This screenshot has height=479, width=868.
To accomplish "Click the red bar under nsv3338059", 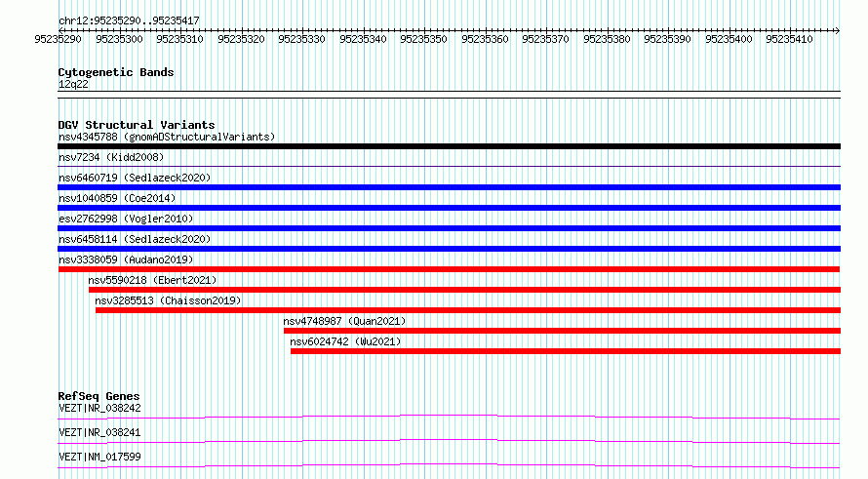I will click(449, 269).
